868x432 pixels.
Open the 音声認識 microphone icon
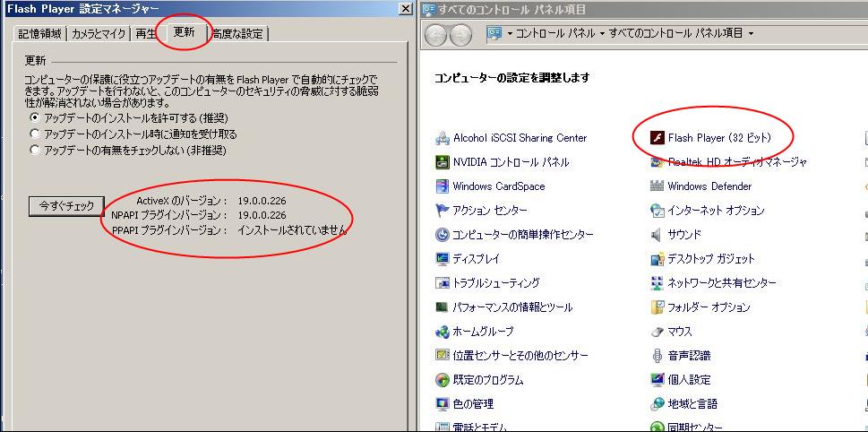coord(657,356)
